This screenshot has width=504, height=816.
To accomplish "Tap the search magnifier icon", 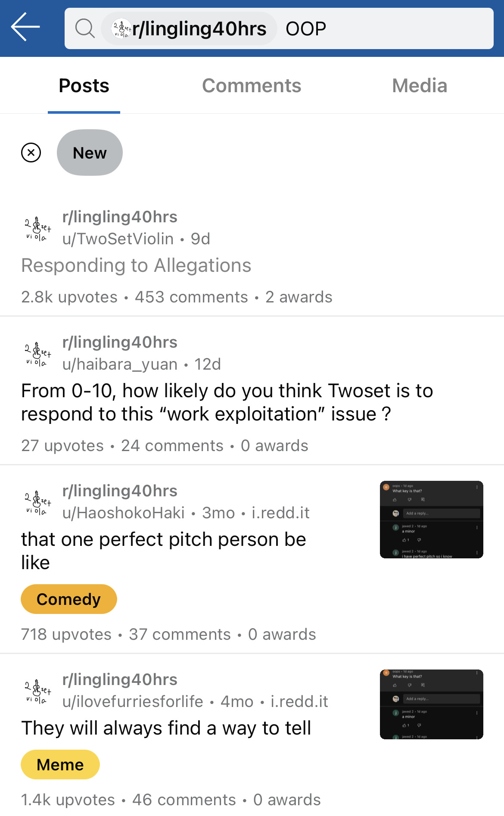I will (85, 28).
